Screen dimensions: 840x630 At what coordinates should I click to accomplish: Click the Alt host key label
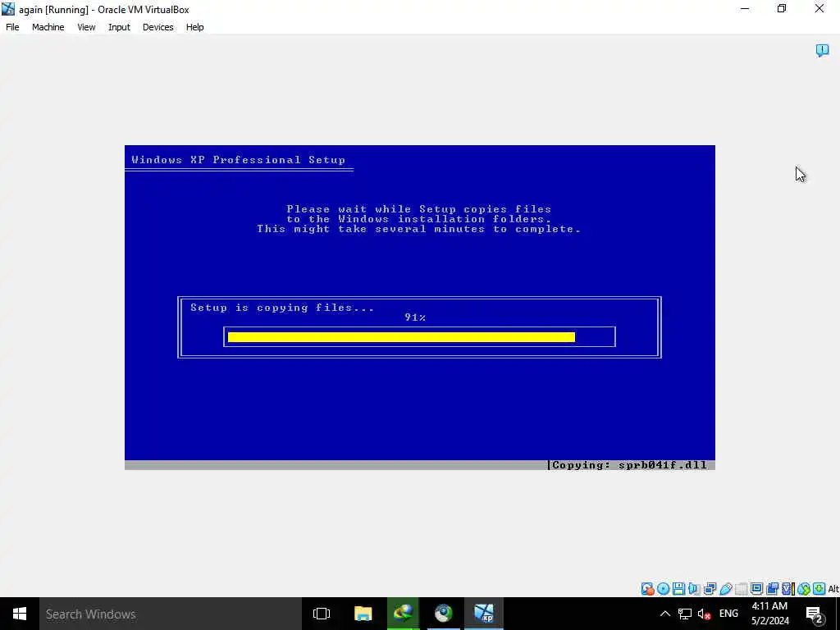pyautogui.click(x=833, y=589)
